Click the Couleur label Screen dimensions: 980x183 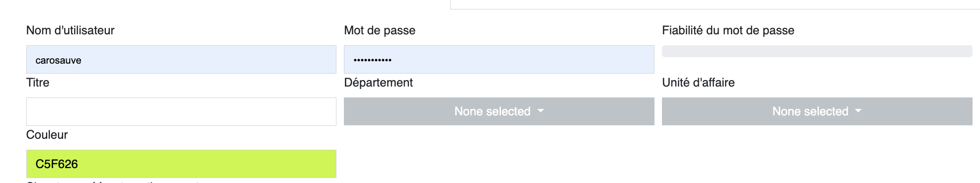point(47,135)
